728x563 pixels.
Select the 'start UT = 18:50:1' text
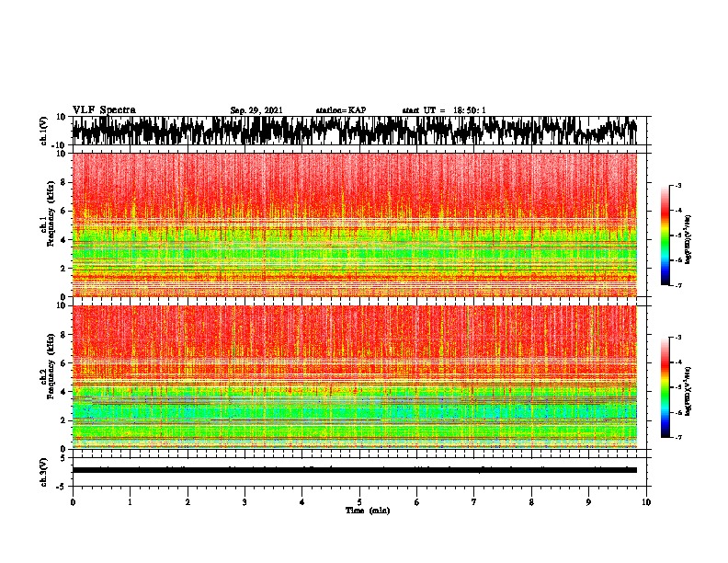444,110
